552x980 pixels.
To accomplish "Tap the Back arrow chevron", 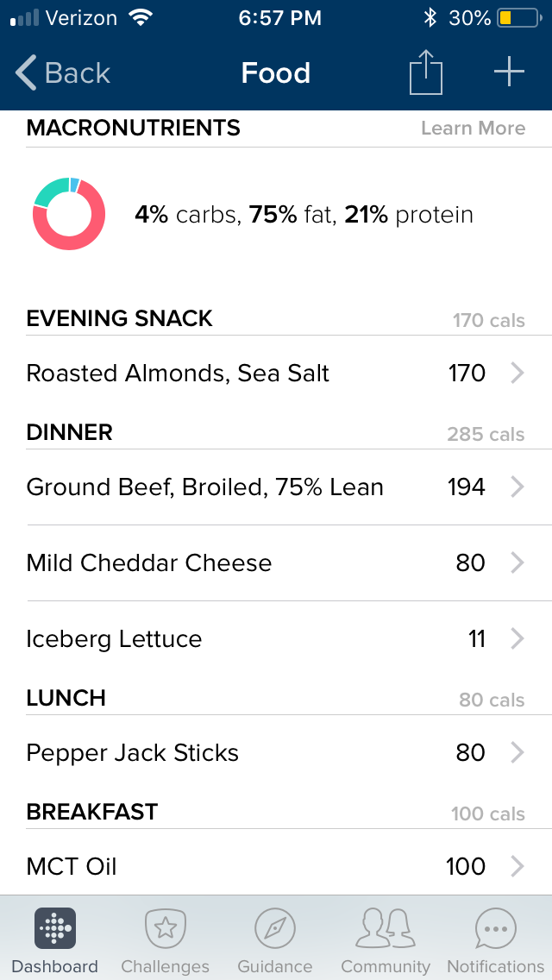I will pos(26,73).
